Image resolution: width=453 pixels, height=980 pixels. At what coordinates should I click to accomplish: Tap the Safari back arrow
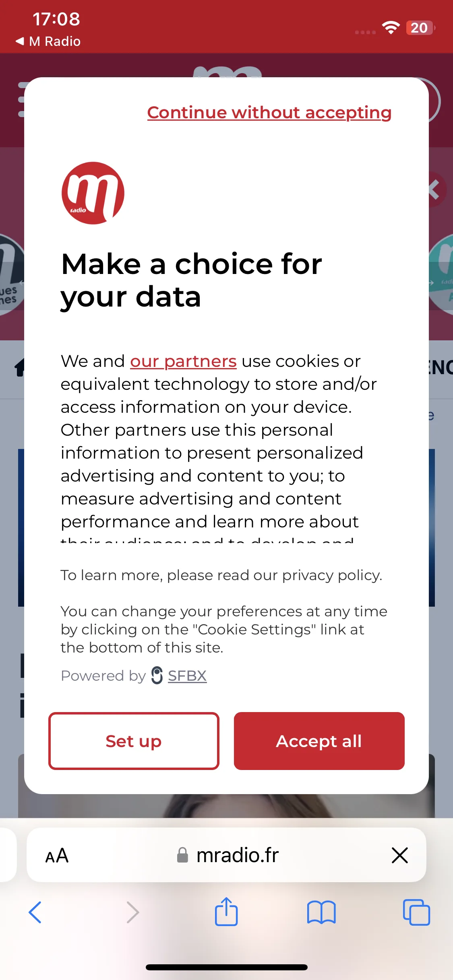[x=35, y=912]
